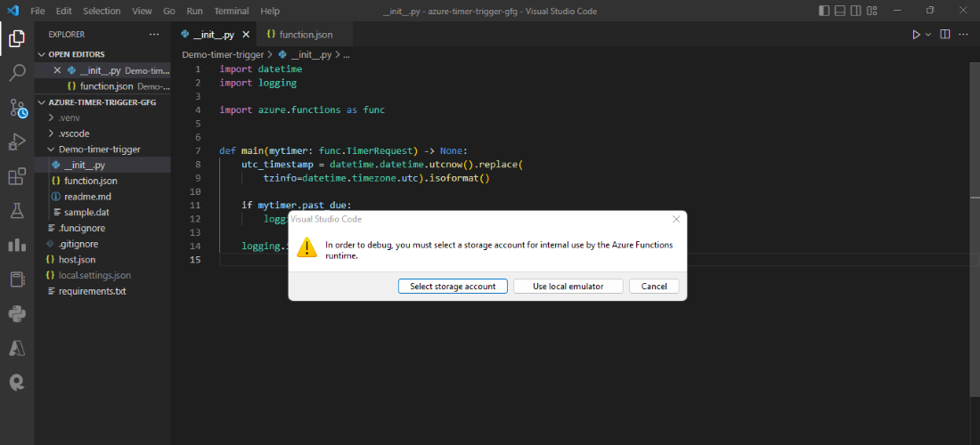Viewport: 980px width, 445px height.
Task: Click the Run Python File play icon
Action: pyautogui.click(x=916, y=35)
